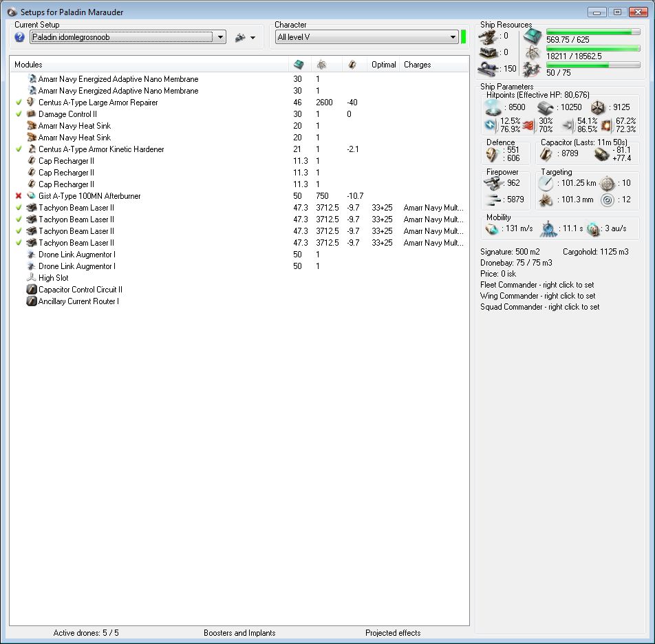The width and height of the screenshot is (655, 644).
Task: Open the dropdown arrow beside the ship tools icon
Action: [253, 38]
